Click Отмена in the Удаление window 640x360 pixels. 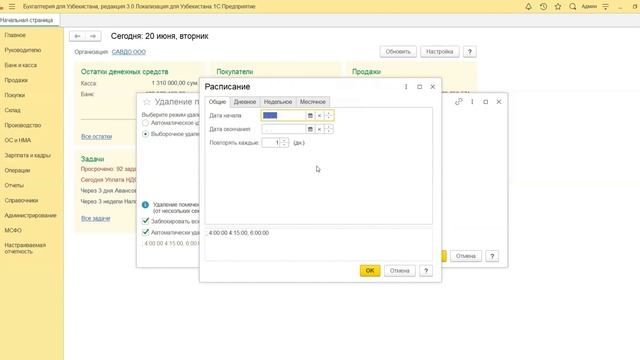point(466,256)
